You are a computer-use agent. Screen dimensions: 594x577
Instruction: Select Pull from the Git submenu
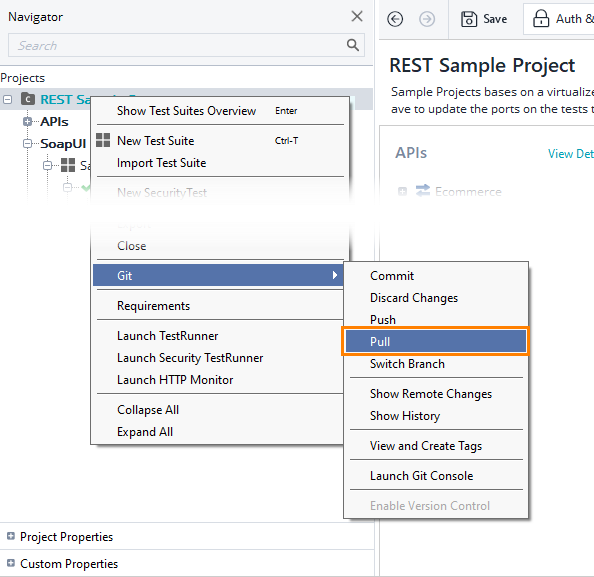coord(436,341)
